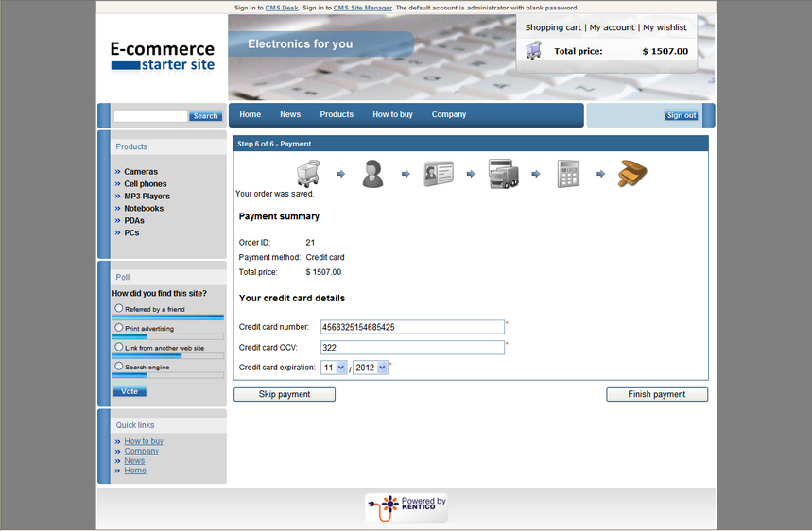Image resolution: width=812 pixels, height=531 pixels.
Task: Click the shopping cart step icon
Action: 308,173
